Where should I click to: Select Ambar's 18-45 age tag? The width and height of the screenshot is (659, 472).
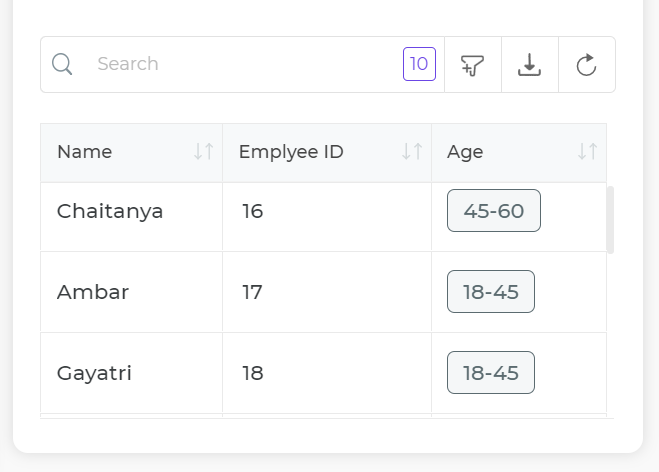pyautogui.click(x=491, y=292)
